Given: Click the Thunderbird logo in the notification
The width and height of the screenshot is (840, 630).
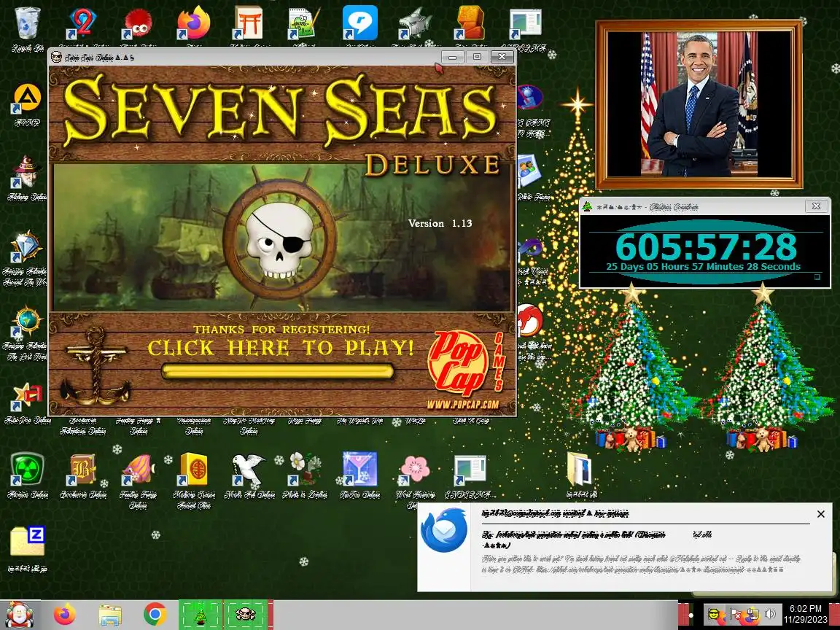Looking at the screenshot, I should (444, 530).
